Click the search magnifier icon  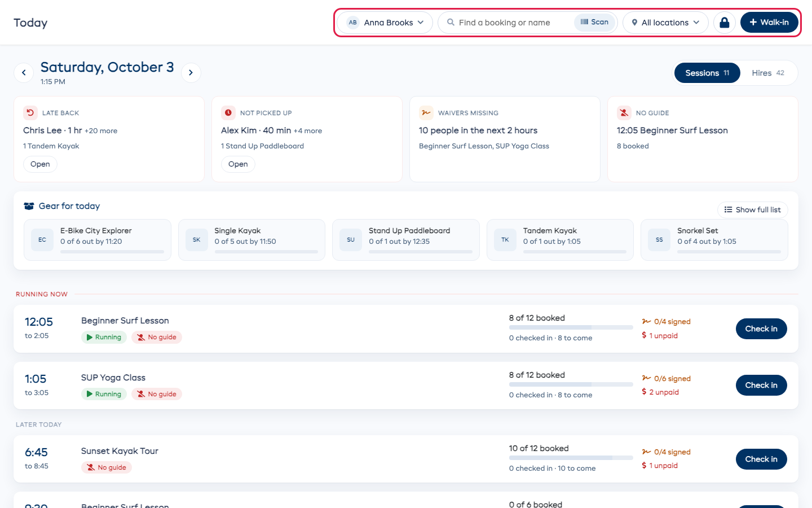(x=451, y=23)
